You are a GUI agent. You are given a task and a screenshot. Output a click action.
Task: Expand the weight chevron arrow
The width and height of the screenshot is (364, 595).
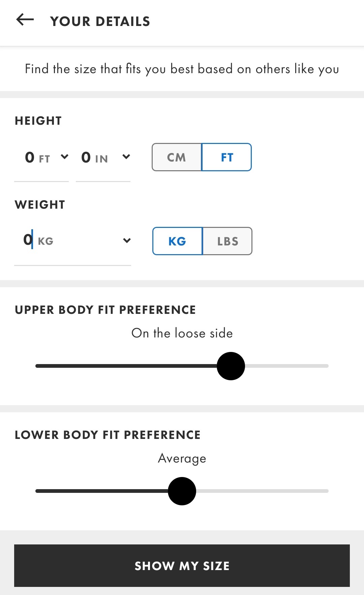coord(127,240)
